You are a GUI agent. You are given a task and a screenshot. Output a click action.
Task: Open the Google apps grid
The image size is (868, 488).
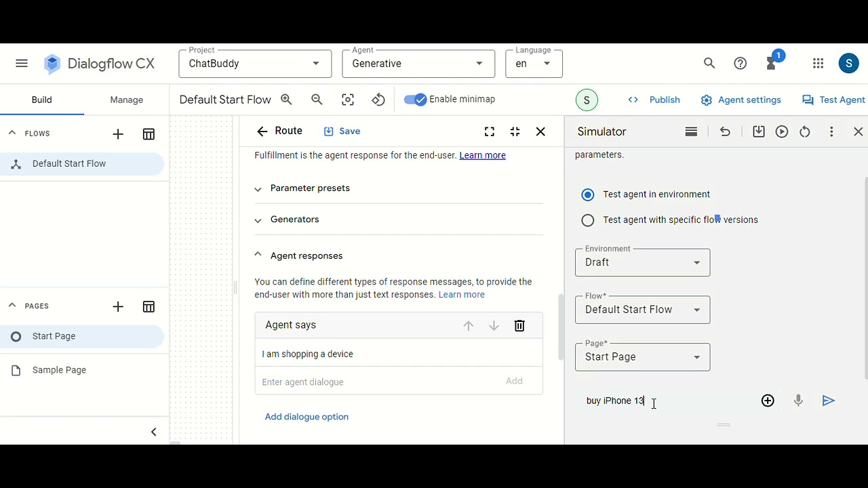(818, 64)
